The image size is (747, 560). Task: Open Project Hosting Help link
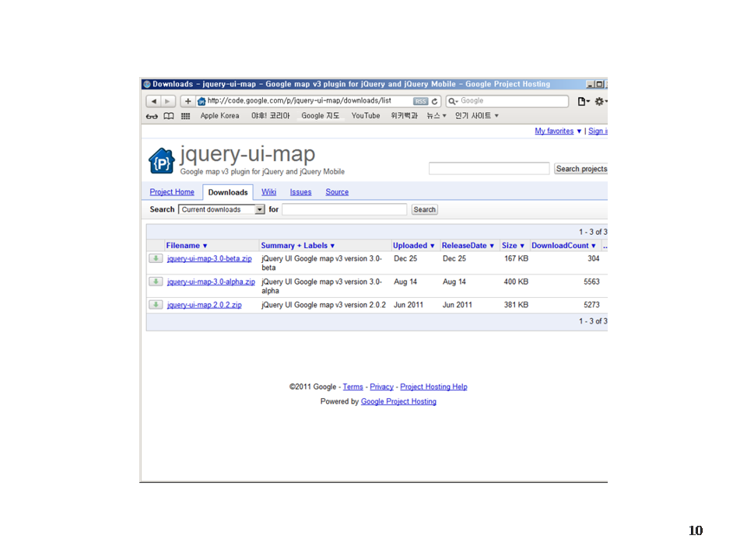coord(433,387)
